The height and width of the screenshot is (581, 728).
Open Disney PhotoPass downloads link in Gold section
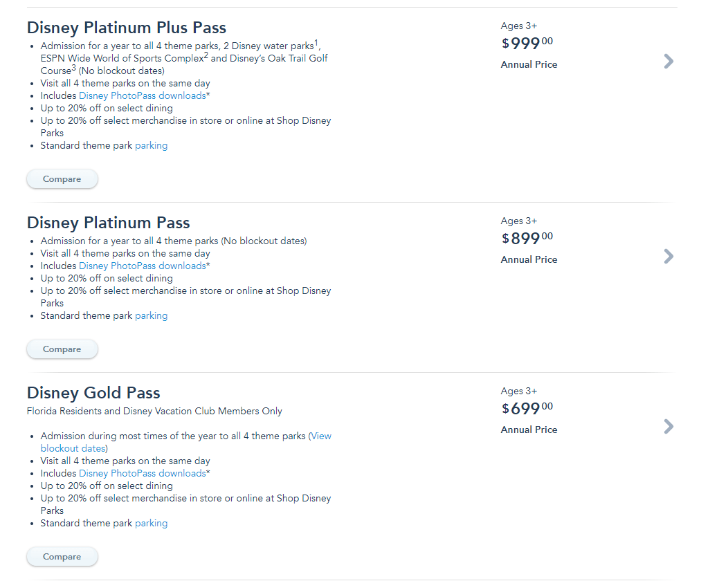(142, 473)
